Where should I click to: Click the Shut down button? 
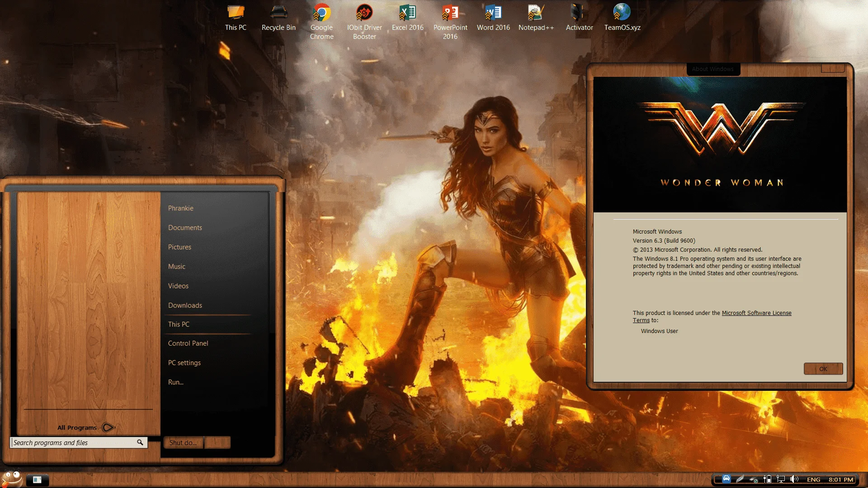pyautogui.click(x=183, y=443)
